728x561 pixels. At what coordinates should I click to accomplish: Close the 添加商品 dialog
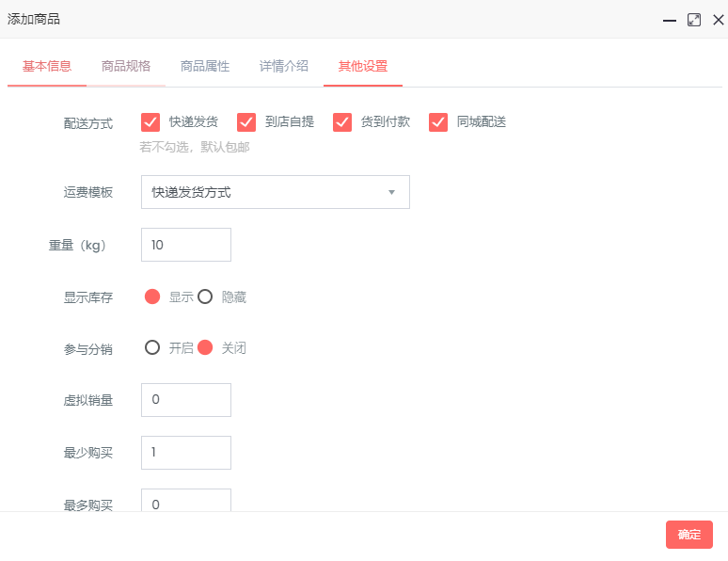point(718,20)
